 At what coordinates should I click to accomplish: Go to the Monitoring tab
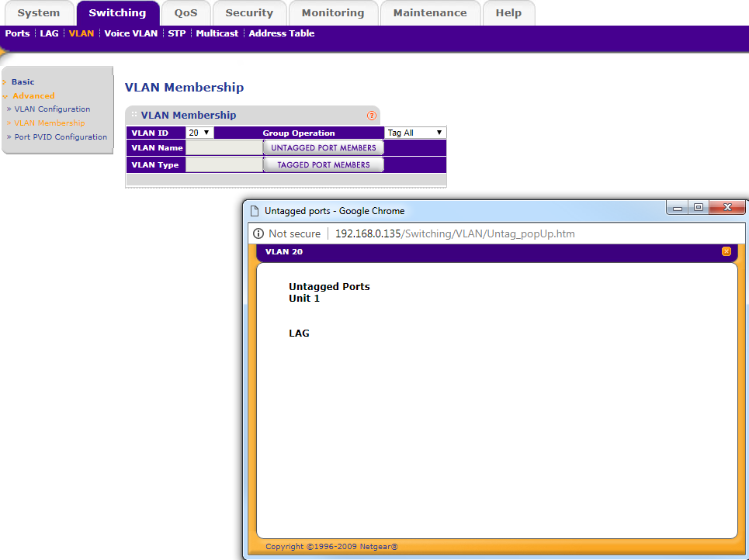pyautogui.click(x=332, y=13)
